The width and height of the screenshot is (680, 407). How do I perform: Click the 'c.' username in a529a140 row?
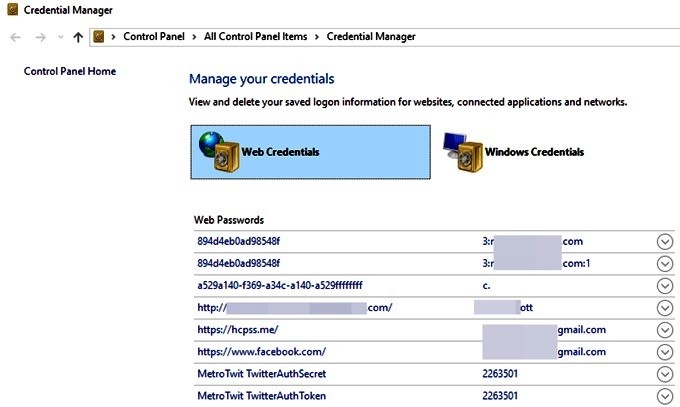(486, 286)
